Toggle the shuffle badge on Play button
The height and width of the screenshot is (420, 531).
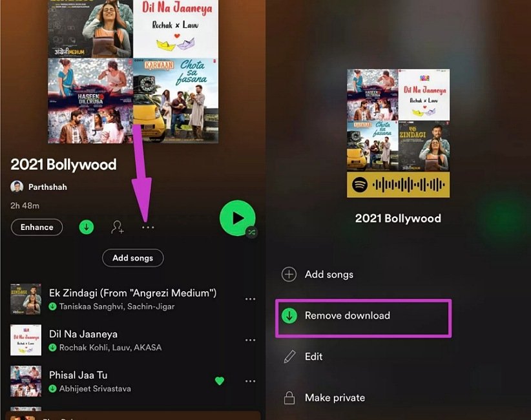252,233
